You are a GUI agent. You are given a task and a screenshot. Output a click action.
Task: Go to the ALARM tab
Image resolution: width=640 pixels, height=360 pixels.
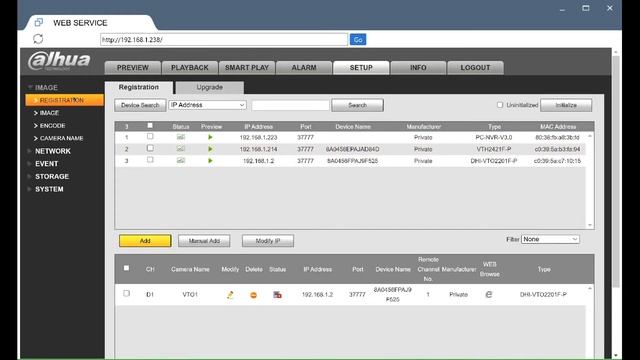304,68
